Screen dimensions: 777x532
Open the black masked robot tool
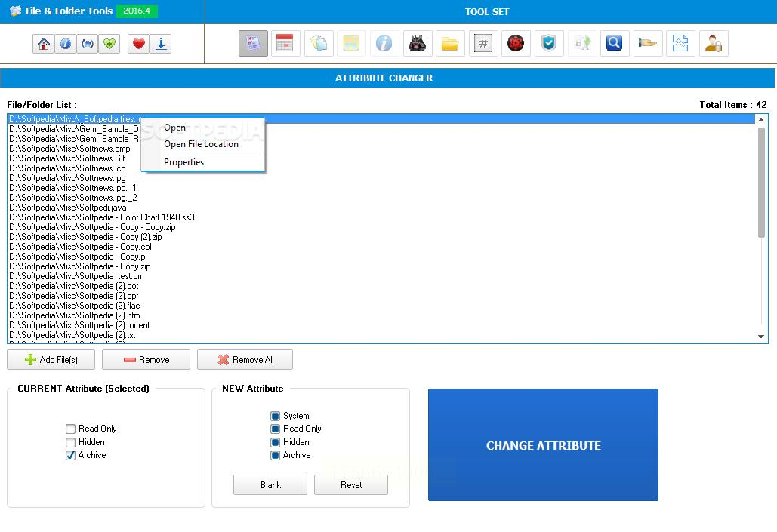pos(418,43)
